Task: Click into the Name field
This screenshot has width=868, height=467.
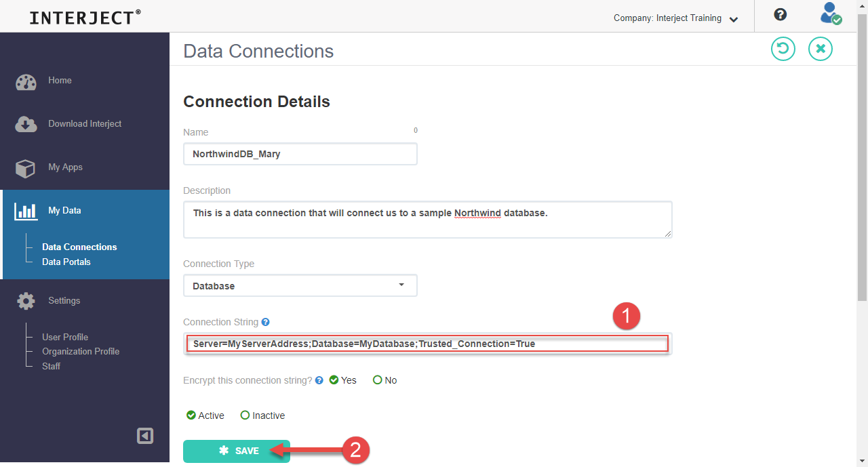Action: (x=300, y=154)
